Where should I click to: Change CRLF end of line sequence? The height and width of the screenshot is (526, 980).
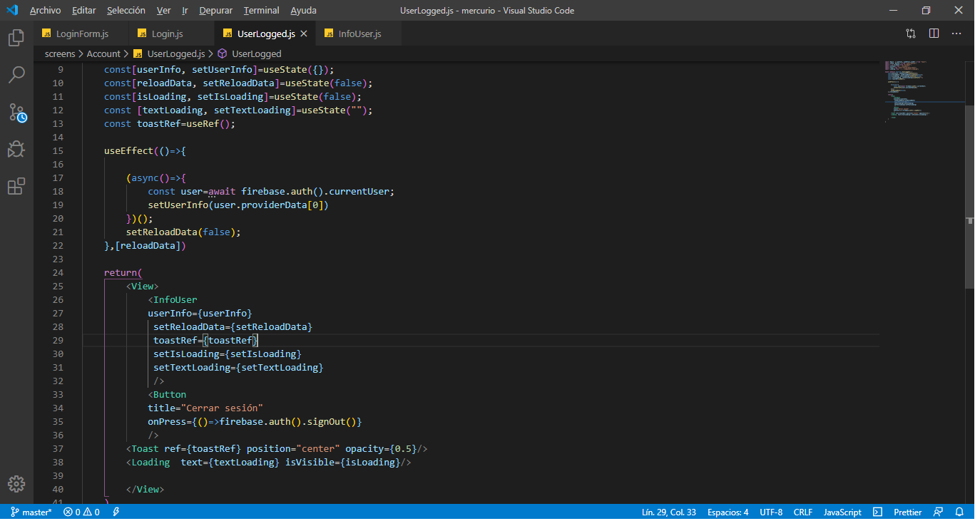pyautogui.click(x=803, y=512)
